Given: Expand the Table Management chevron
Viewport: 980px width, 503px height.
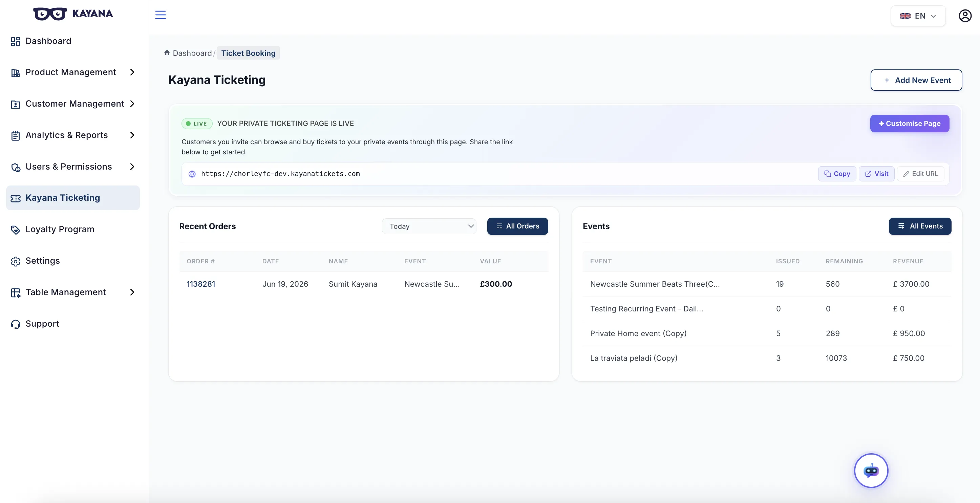Looking at the screenshot, I should (132, 292).
